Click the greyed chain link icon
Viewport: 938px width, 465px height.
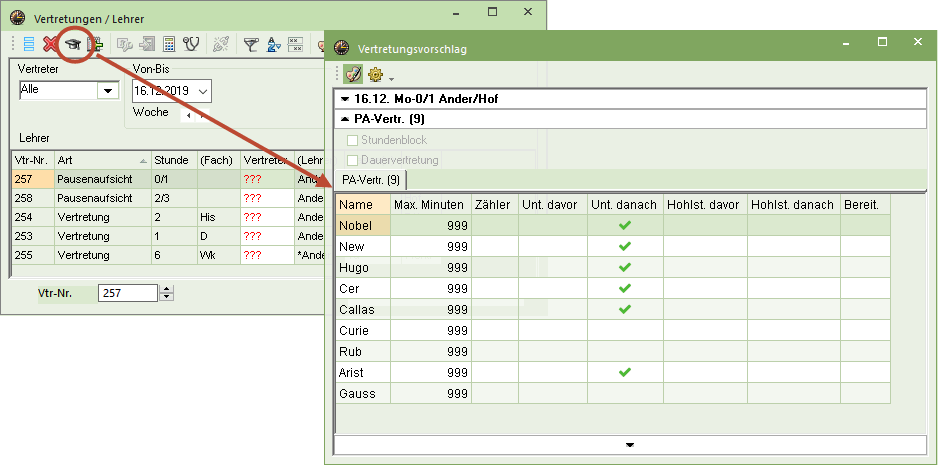221,44
